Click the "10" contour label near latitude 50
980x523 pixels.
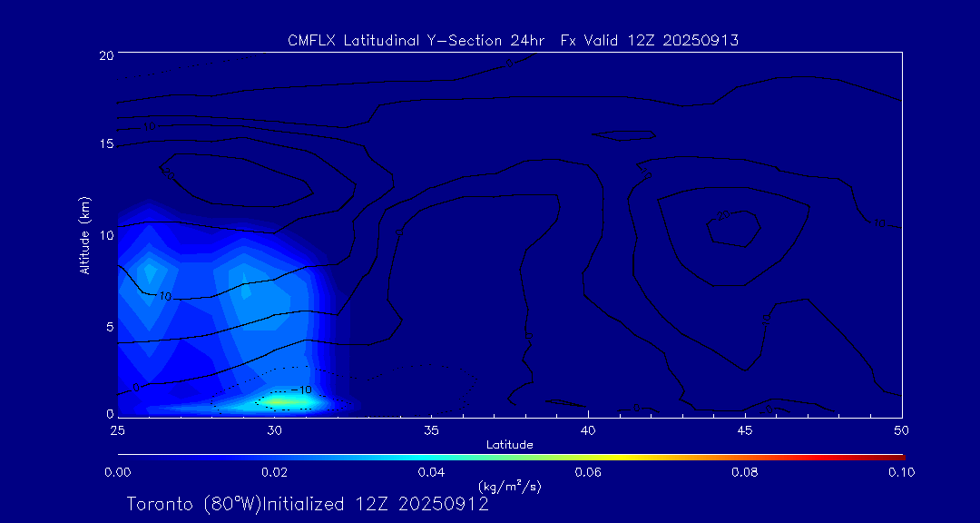click(879, 223)
